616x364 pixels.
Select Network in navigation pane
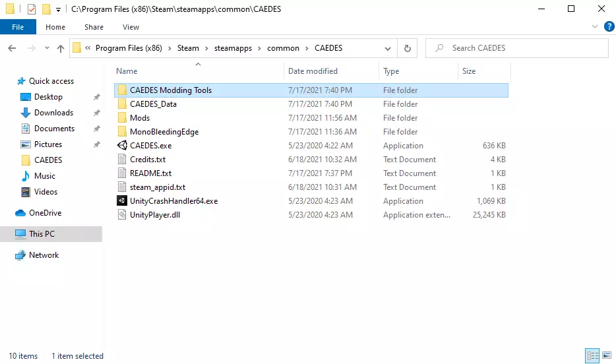[x=44, y=255]
